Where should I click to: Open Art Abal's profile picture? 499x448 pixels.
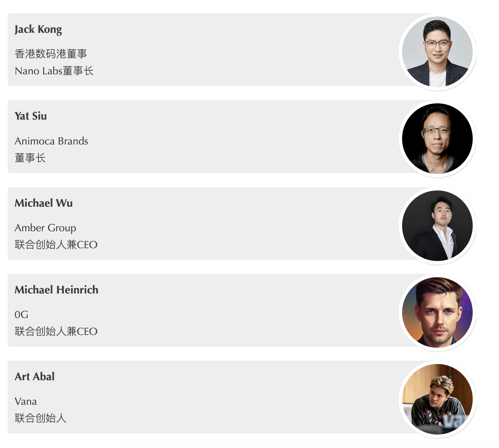point(437,399)
